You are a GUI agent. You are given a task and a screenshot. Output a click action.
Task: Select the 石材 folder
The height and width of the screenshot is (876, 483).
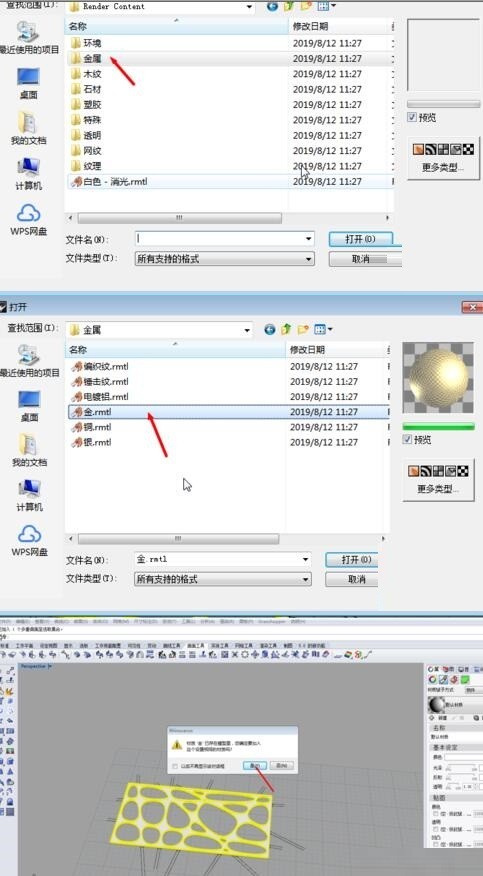click(x=86, y=89)
